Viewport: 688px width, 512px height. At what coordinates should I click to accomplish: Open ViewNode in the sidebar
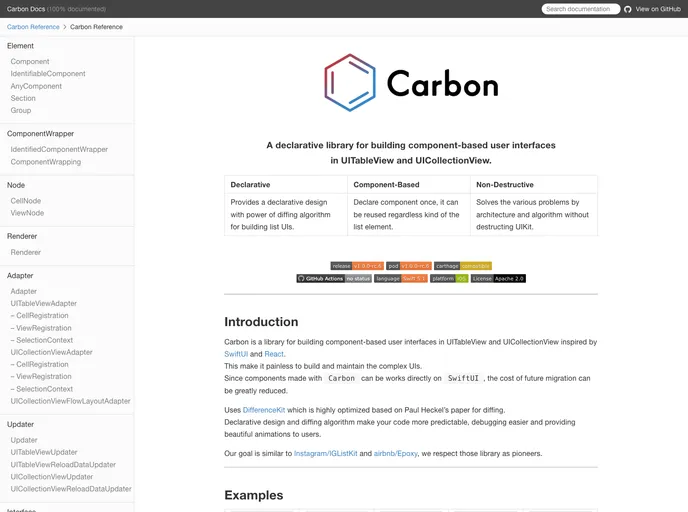click(x=27, y=213)
